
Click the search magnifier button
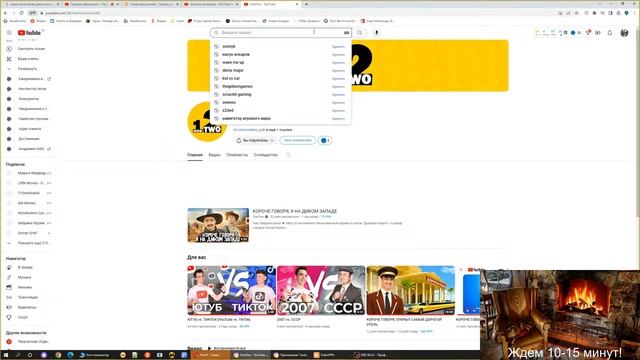click(360, 33)
